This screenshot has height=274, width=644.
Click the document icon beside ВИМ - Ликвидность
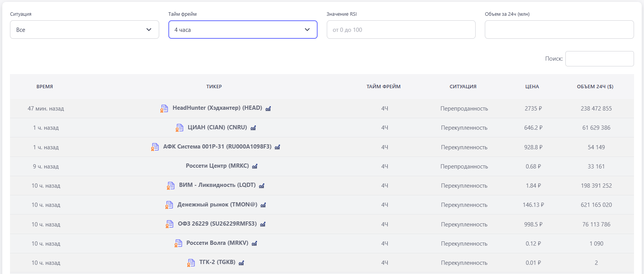click(x=171, y=186)
